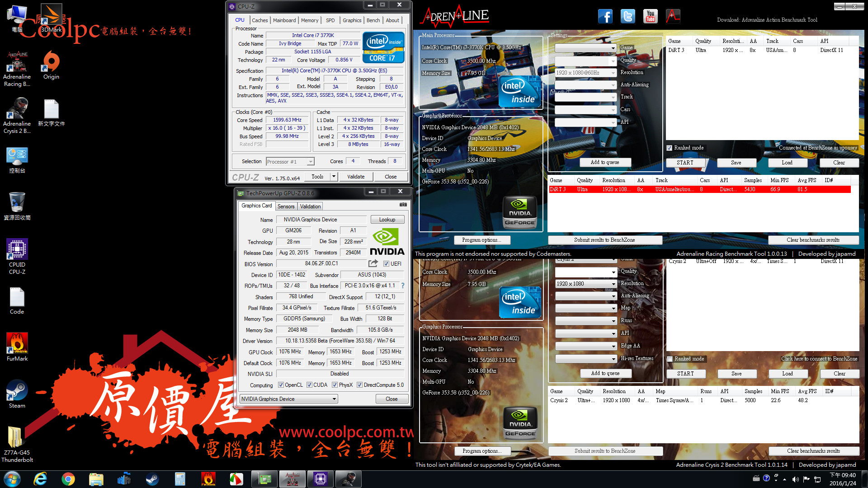Toggle the CUDA checkbox in GPU-Z

tap(309, 385)
